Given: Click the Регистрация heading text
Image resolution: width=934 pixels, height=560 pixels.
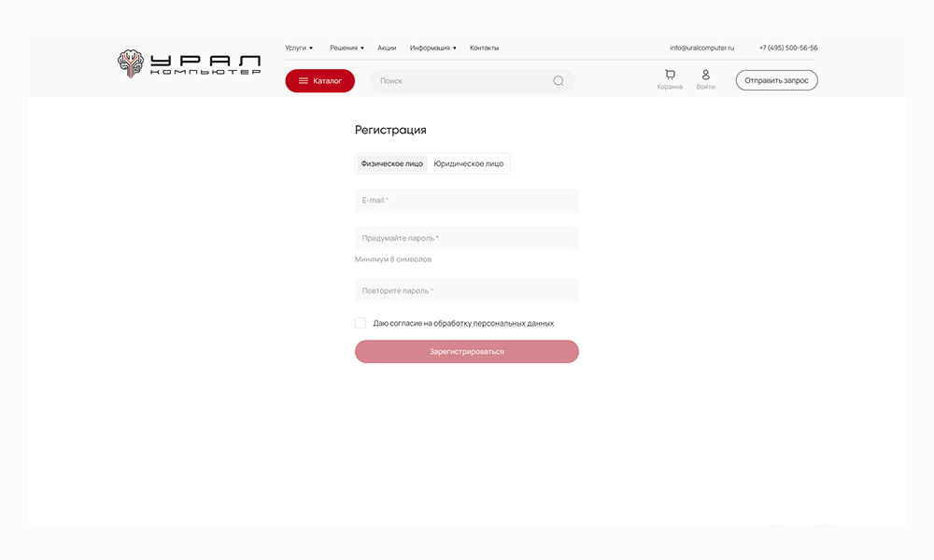Looking at the screenshot, I should pyautogui.click(x=390, y=130).
